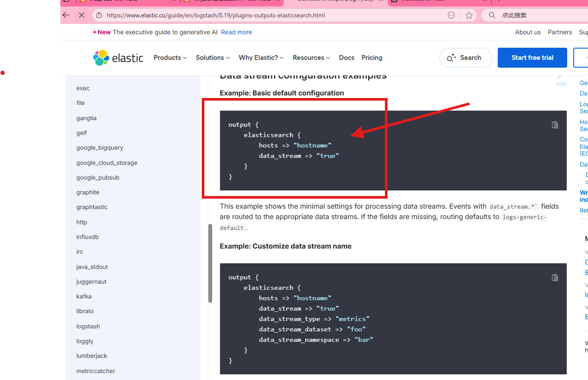
Task: Open the kafka output plugin
Action: [84, 296]
